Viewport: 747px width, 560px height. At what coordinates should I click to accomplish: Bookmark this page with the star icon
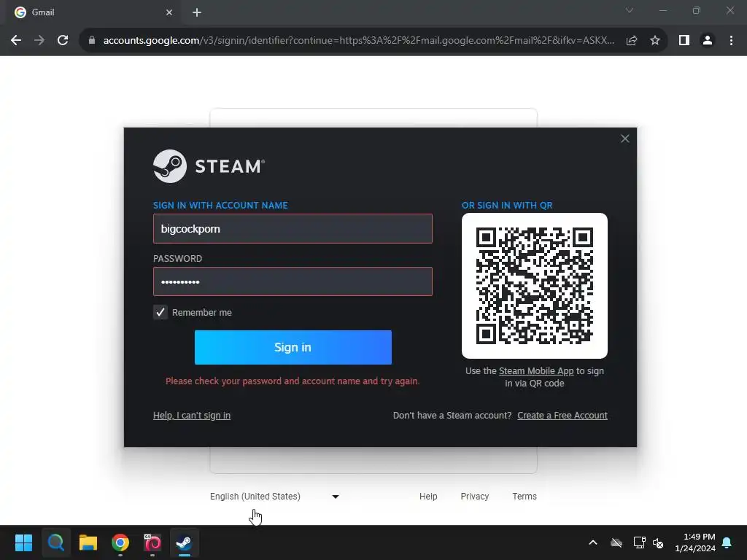pyautogui.click(x=655, y=41)
